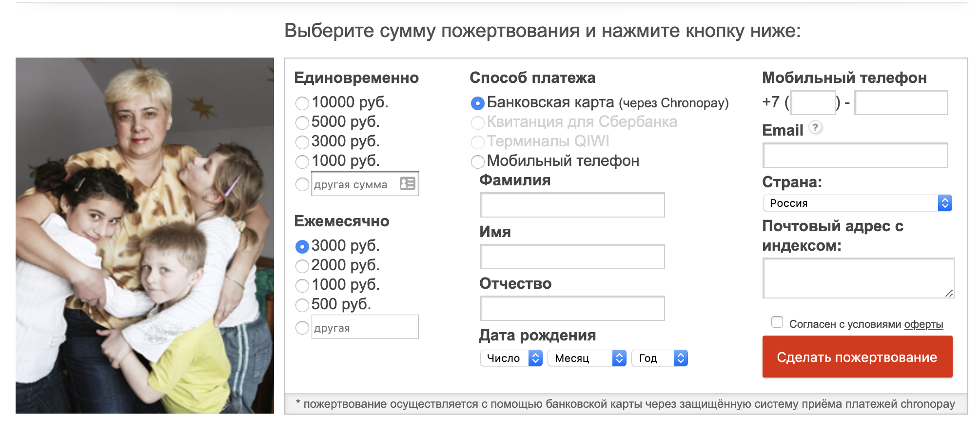Select monthly 2000 руб. donation
This screenshot has width=980, height=438.
[302, 266]
